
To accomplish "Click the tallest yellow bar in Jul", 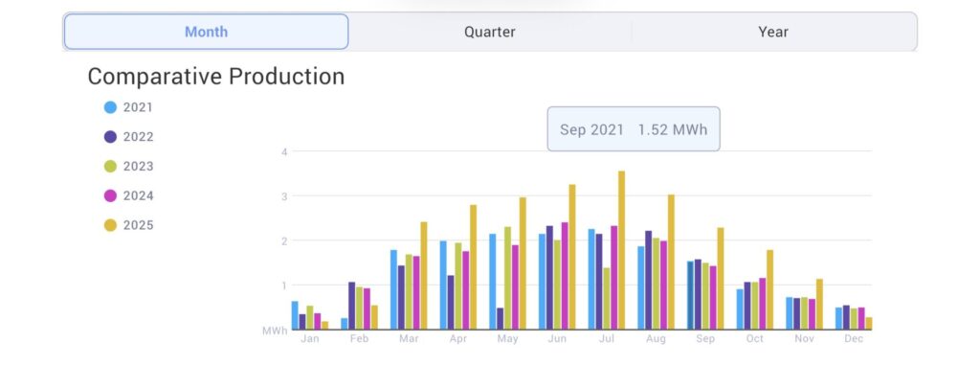I will (x=621, y=251).
